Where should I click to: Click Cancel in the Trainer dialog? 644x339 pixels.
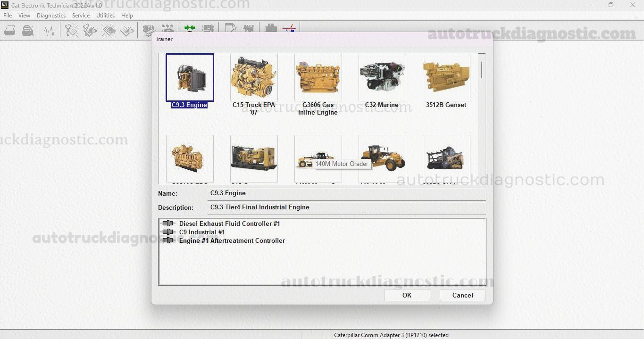point(462,295)
